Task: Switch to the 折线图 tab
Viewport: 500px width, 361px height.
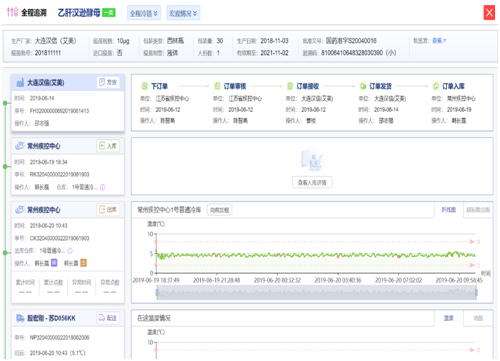Action: point(449,210)
